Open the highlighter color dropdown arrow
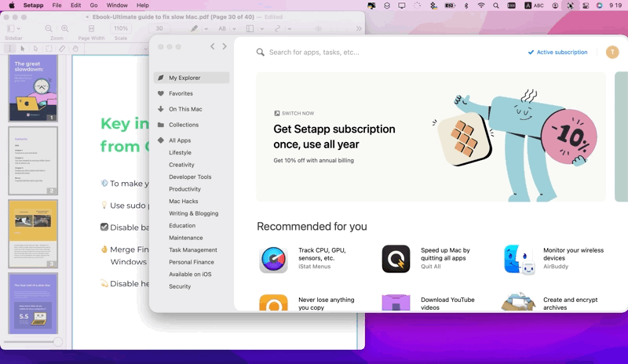Viewport: 628px width, 364px height. 206,29
